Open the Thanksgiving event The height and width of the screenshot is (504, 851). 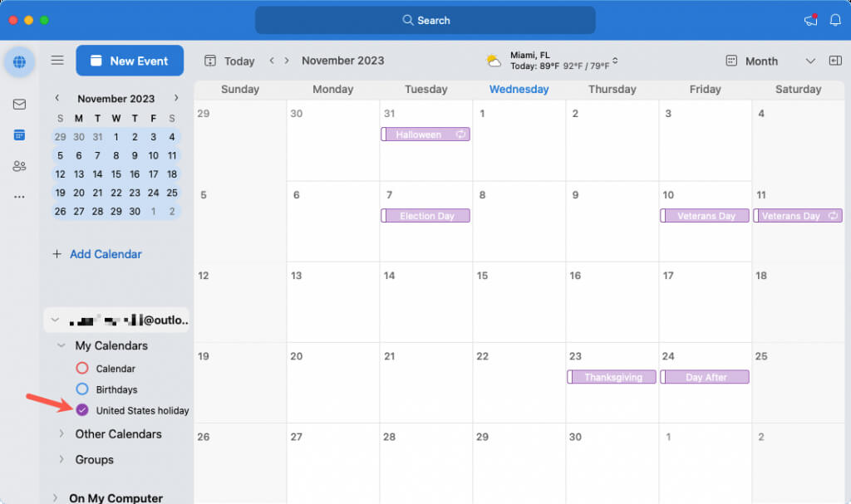point(612,376)
